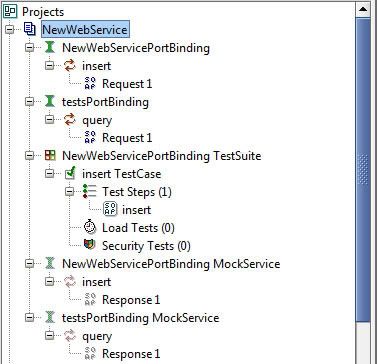Viewport: 377px width, 364px height.
Task: Click the Projects header icon
Action: click(x=10, y=11)
